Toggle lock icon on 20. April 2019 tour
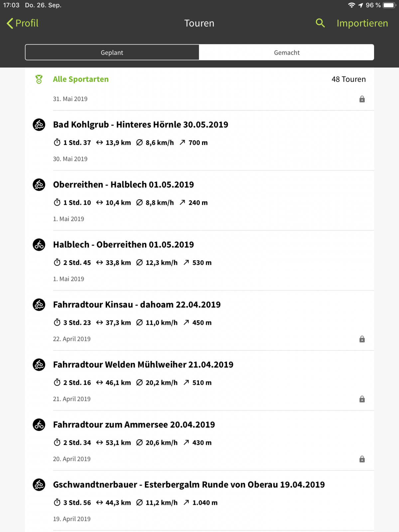 click(362, 459)
